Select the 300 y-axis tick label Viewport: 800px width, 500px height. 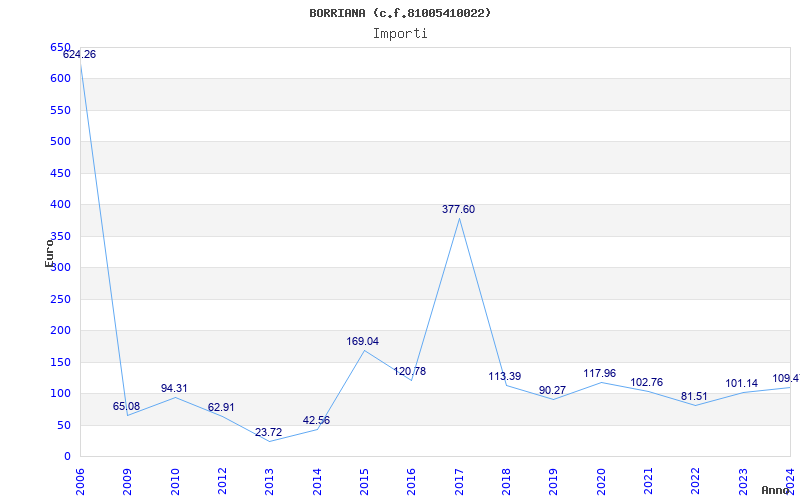(x=60, y=267)
